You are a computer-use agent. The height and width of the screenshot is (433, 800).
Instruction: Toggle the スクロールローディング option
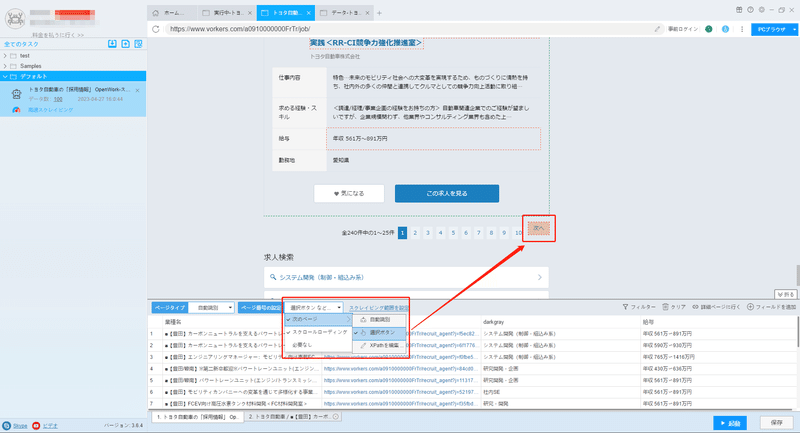pyautogui.click(x=318, y=332)
